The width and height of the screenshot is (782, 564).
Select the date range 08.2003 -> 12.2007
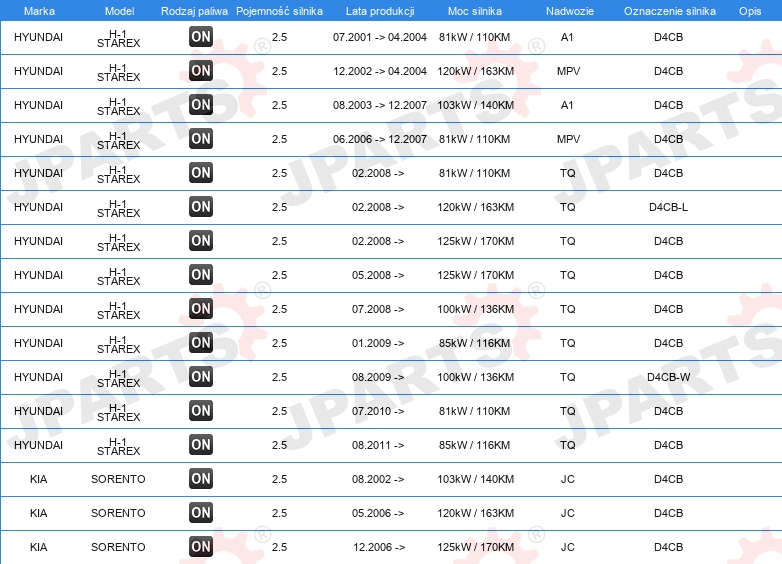[380, 105]
